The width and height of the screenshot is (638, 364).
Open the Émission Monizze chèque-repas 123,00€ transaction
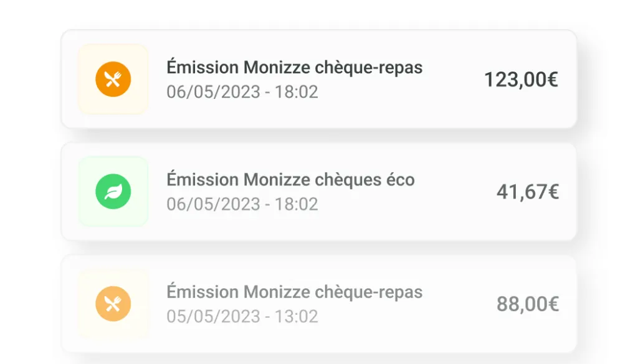click(319, 79)
